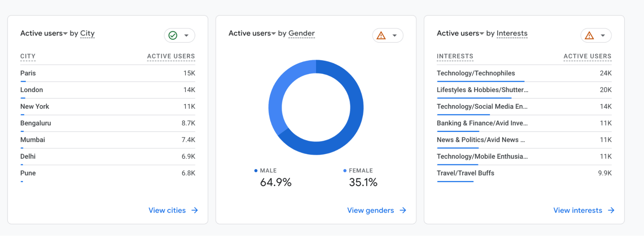This screenshot has width=644, height=236.
Task: Open the status dropdown arrow on Gender card
Action: coord(394,35)
